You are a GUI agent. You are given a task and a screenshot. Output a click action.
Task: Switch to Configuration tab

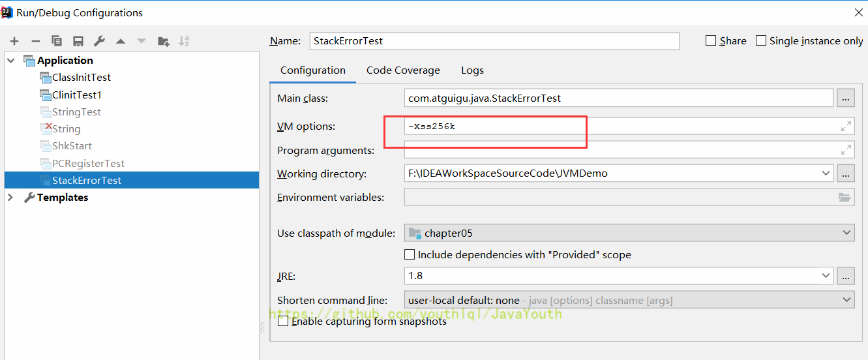tap(313, 70)
